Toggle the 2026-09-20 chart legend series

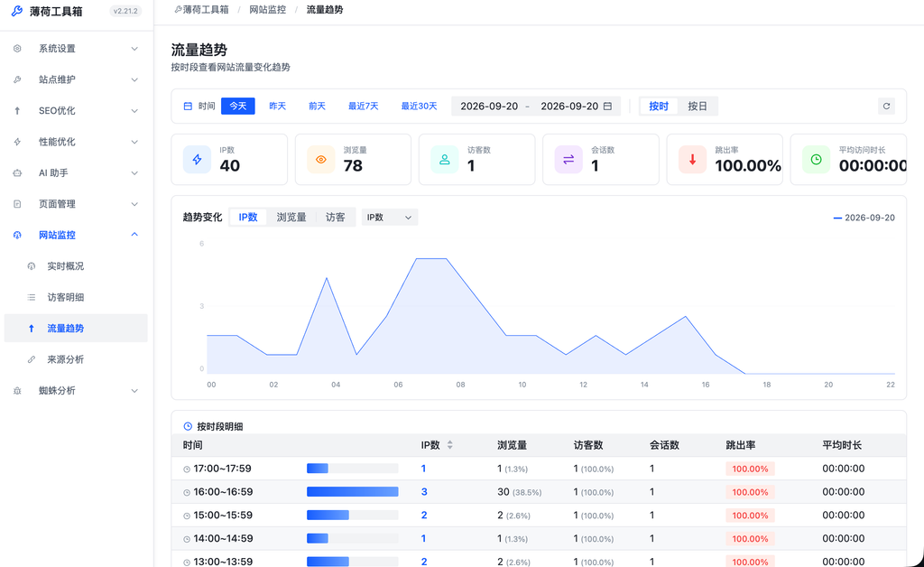coord(864,218)
